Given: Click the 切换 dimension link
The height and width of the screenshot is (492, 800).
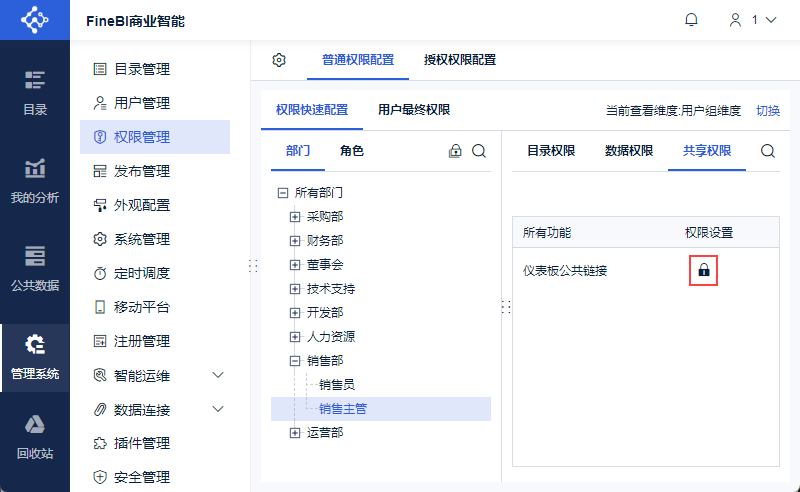Looking at the screenshot, I should point(767,111).
